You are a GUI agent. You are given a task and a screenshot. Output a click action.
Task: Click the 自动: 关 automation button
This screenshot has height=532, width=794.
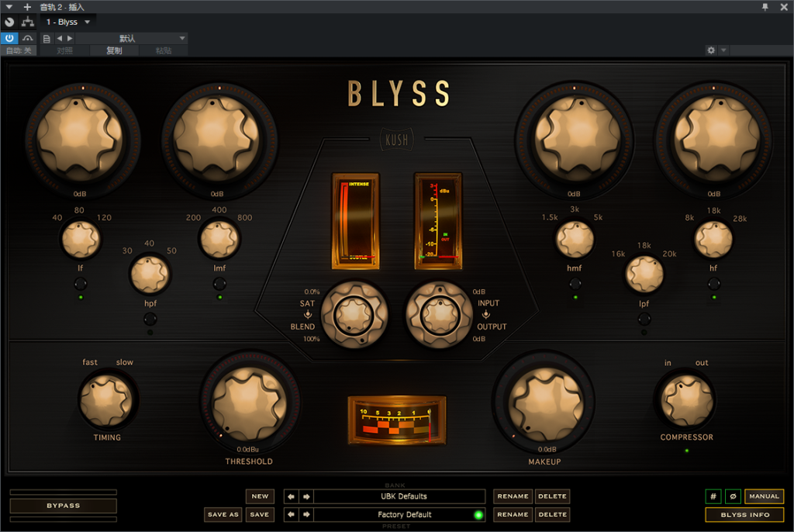(19, 50)
